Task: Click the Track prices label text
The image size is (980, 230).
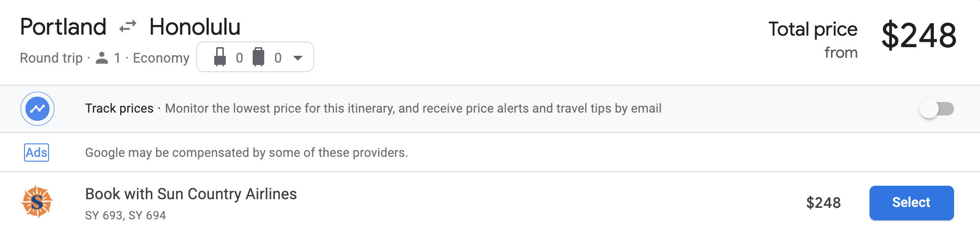Action: 119,108
